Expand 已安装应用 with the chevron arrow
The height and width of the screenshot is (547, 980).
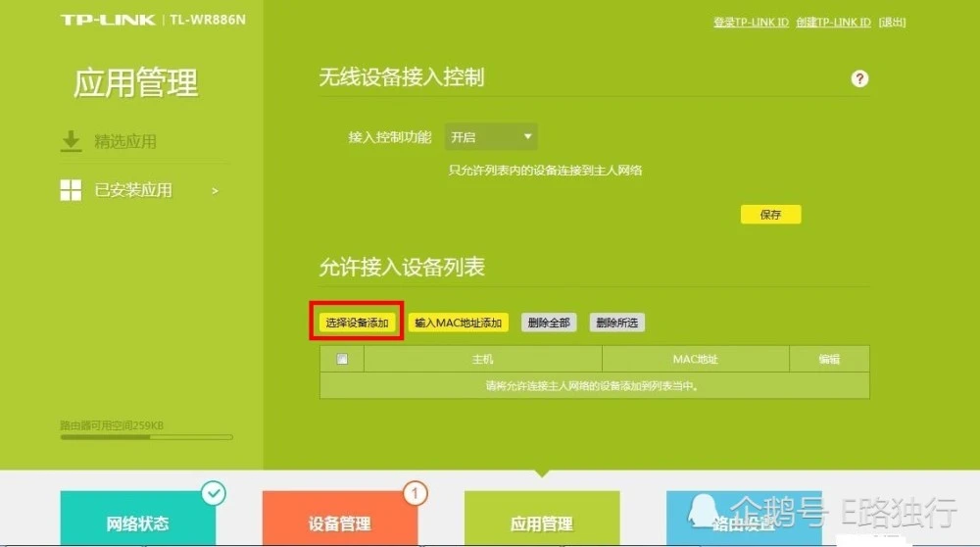click(215, 190)
